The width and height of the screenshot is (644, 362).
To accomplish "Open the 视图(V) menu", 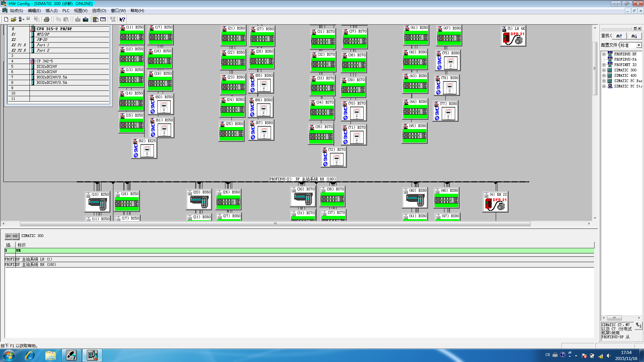I will pos(80,11).
